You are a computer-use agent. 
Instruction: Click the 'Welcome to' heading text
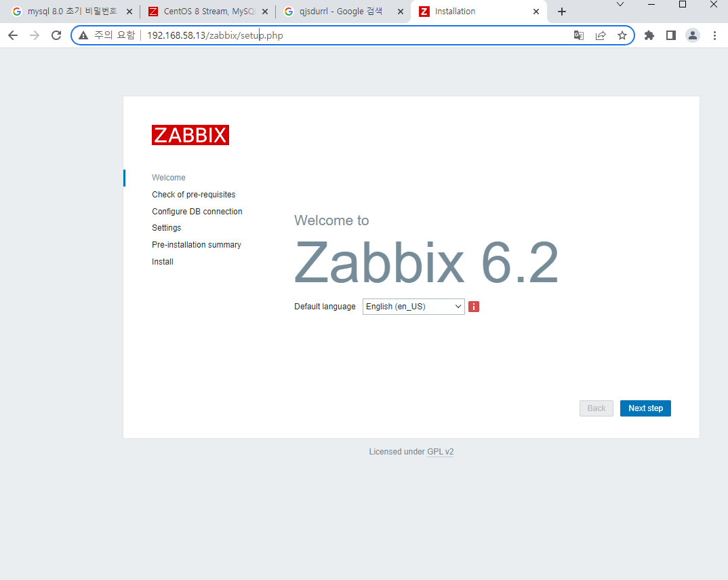[331, 220]
